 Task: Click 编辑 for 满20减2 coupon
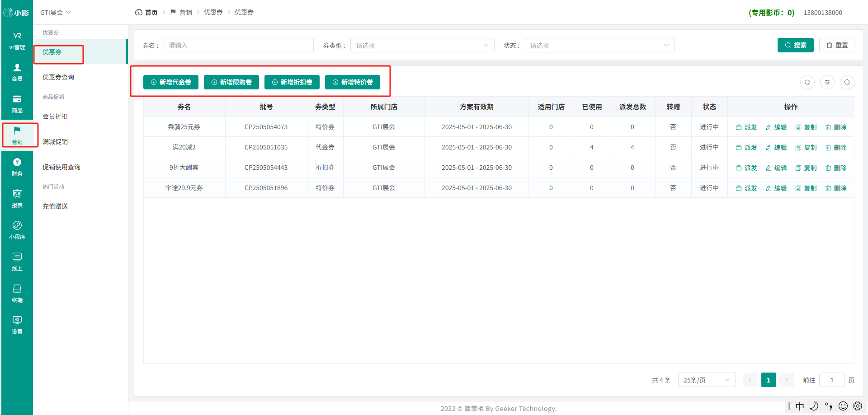tap(776, 148)
